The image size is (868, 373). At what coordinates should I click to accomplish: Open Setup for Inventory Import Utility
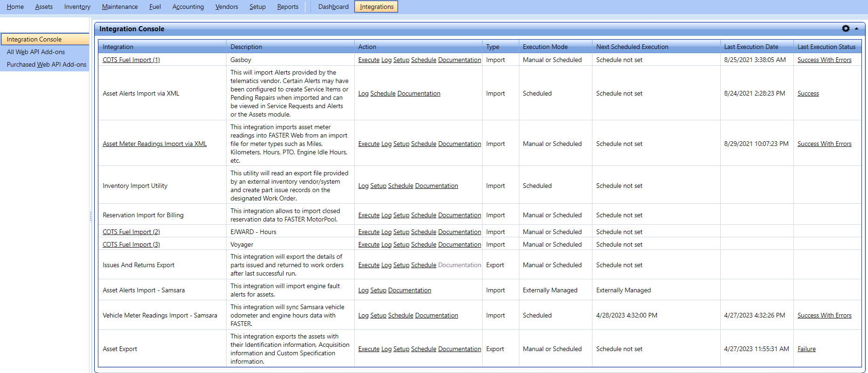[378, 186]
